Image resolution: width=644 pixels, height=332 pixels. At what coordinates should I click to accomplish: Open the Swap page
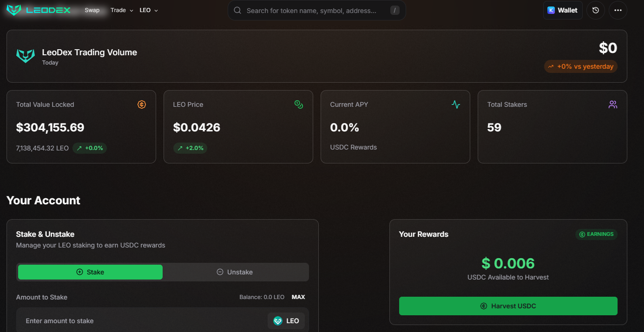92,10
